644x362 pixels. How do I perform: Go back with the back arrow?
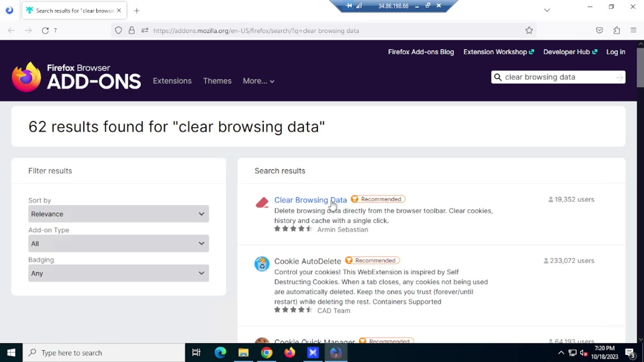pyautogui.click(x=11, y=31)
